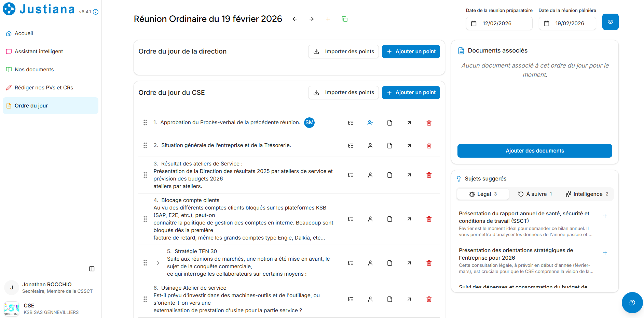Open Résultat des ateliers point via arrow icon

(409, 175)
